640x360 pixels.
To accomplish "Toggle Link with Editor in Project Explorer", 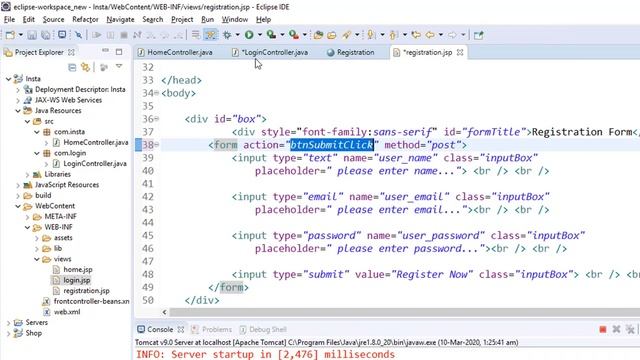I will (85, 67).
